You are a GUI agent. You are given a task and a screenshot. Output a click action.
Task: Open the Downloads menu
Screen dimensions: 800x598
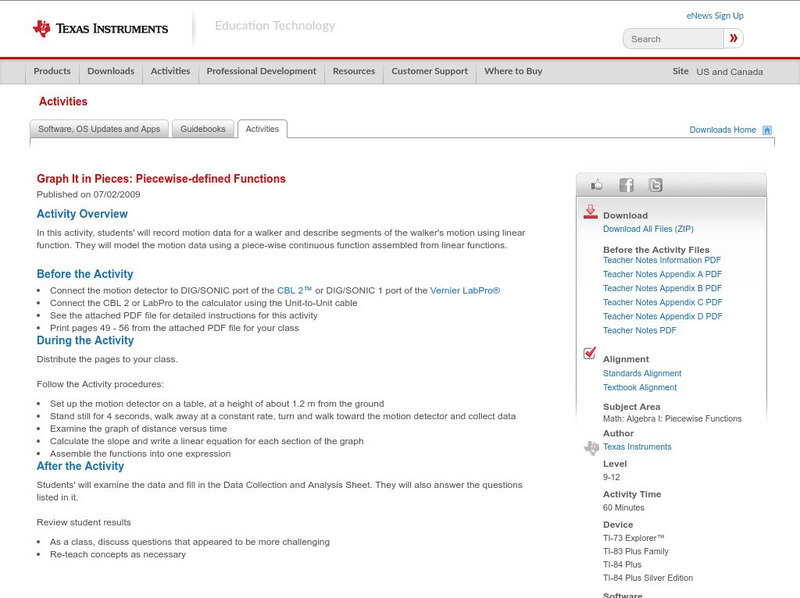(111, 71)
